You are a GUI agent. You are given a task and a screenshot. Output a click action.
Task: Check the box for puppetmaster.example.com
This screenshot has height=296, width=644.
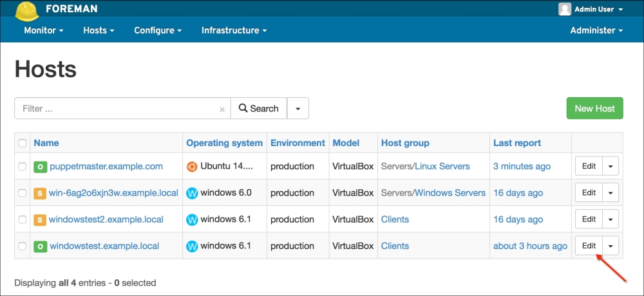23,167
